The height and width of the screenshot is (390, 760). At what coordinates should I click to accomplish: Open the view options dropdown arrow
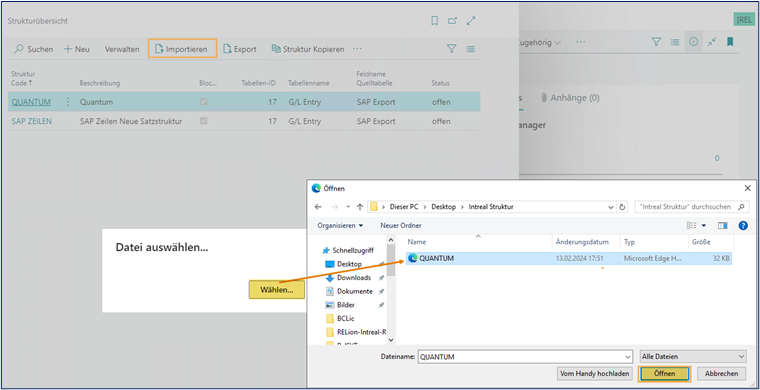click(x=704, y=226)
